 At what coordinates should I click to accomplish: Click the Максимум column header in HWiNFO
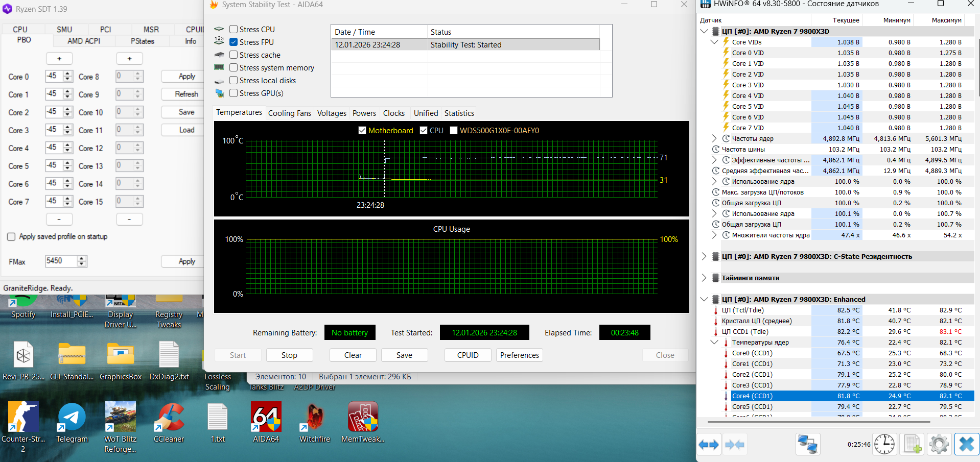[x=946, y=20]
